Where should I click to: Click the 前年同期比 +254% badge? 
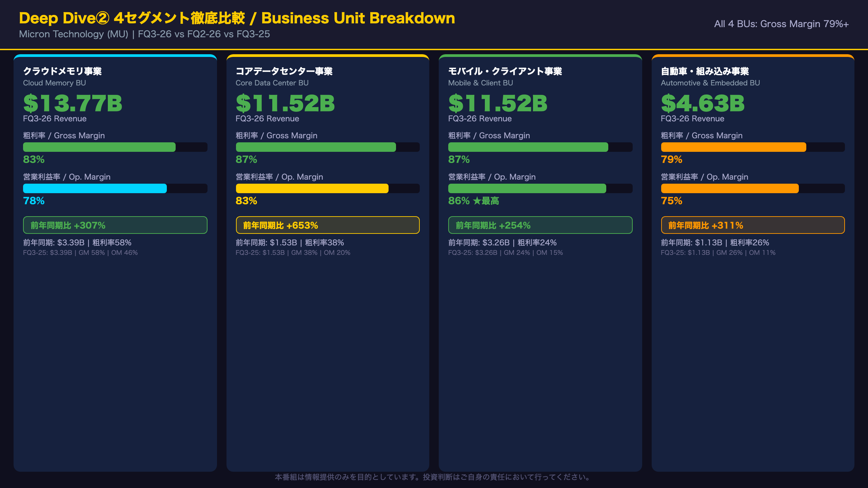(540, 225)
